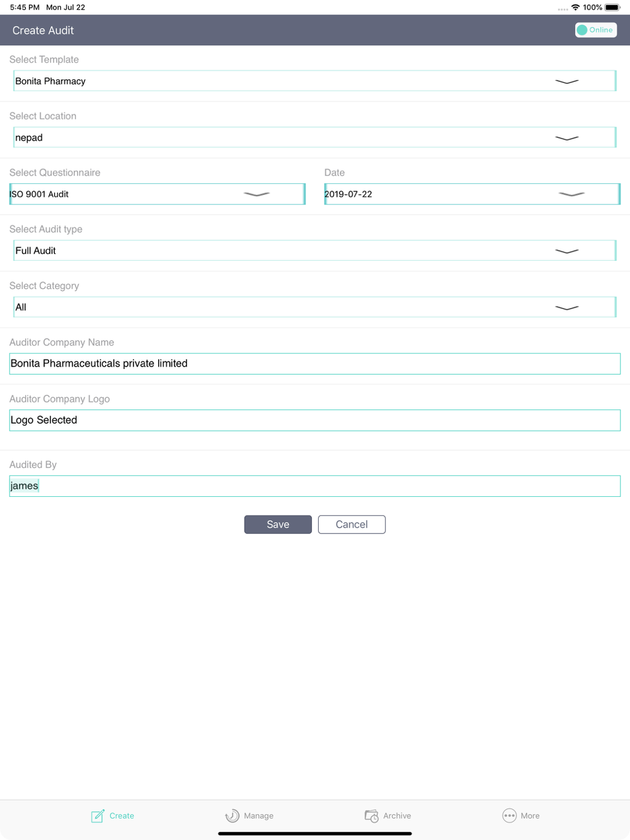630x840 pixels.
Task: Expand the Select Template dropdown
Action: pyautogui.click(x=314, y=81)
